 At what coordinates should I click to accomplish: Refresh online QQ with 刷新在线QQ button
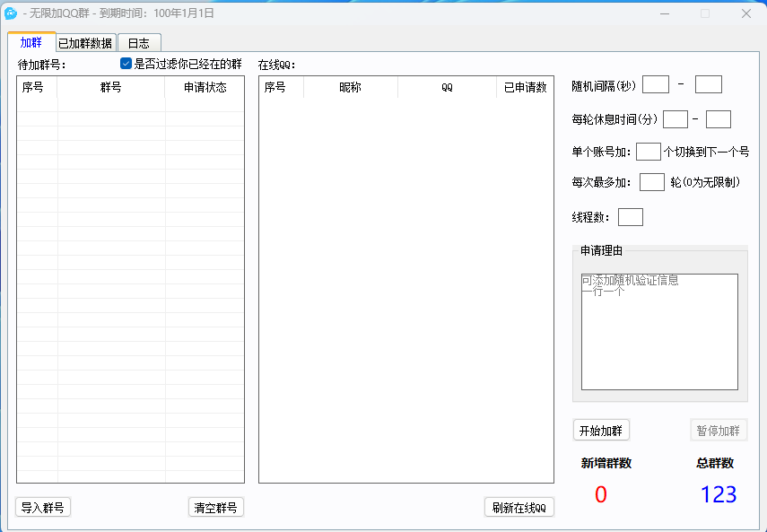(519, 507)
